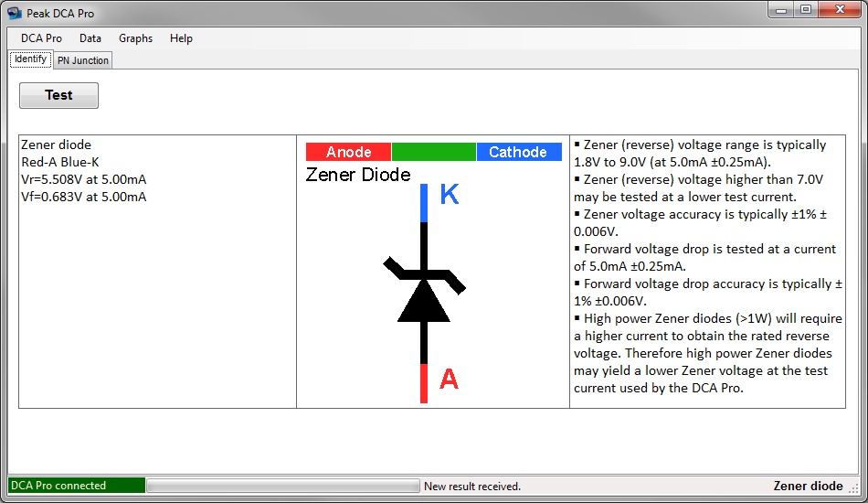Click the forward voltage drop accuracy note
The width and height of the screenshot is (868, 503).
(708, 293)
